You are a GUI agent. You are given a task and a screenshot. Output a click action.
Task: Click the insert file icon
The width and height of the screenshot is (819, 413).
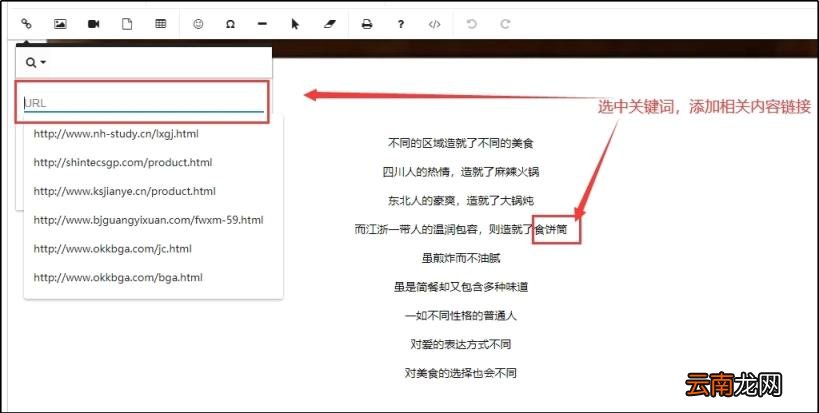click(x=127, y=24)
